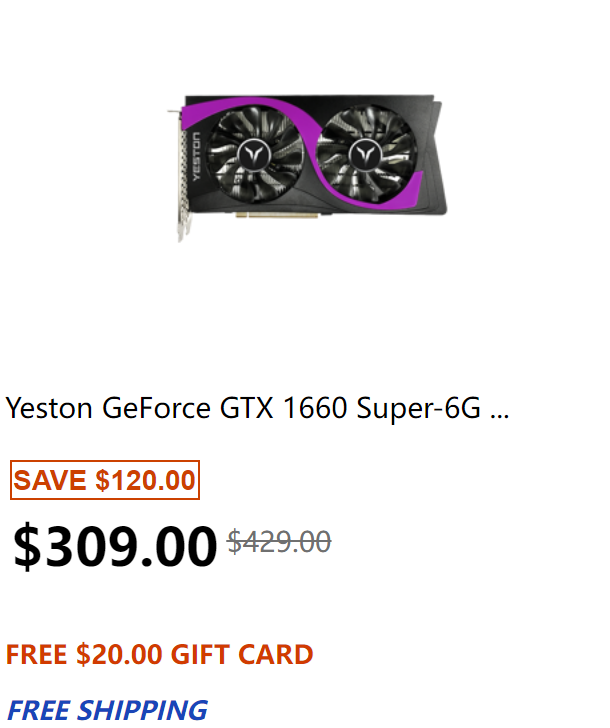The image size is (610, 728).
Task: Click the Y logo on right fan hub
Action: pyautogui.click(x=366, y=154)
